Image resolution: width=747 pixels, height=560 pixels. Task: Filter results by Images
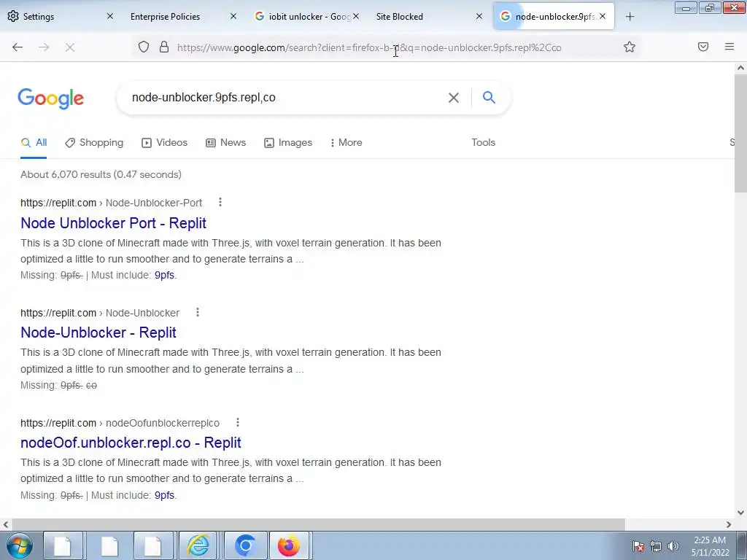pos(288,142)
